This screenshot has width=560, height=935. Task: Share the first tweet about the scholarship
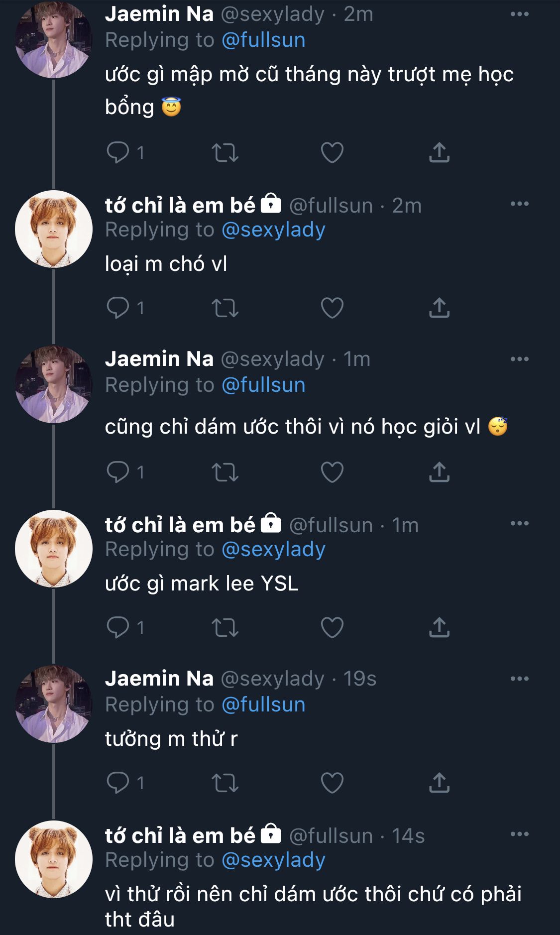click(439, 152)
